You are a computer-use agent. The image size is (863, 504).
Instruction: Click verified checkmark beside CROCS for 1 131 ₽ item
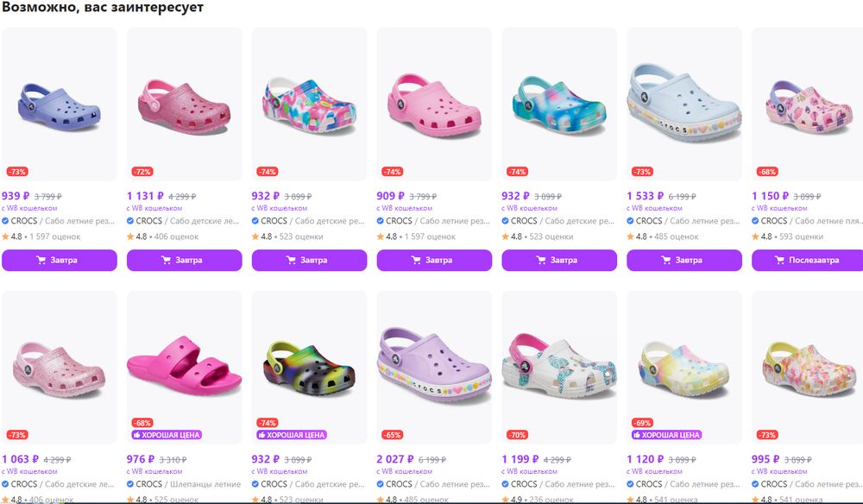pos(130,221)
